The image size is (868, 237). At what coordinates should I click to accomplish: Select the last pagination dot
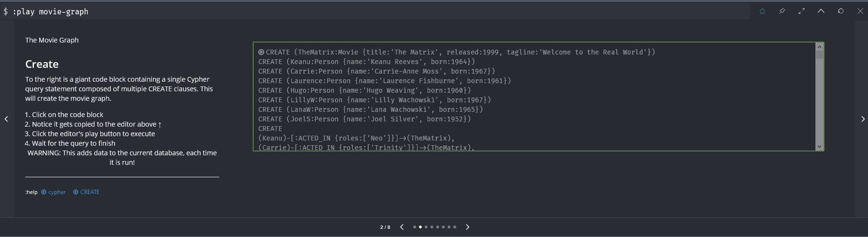455,227
